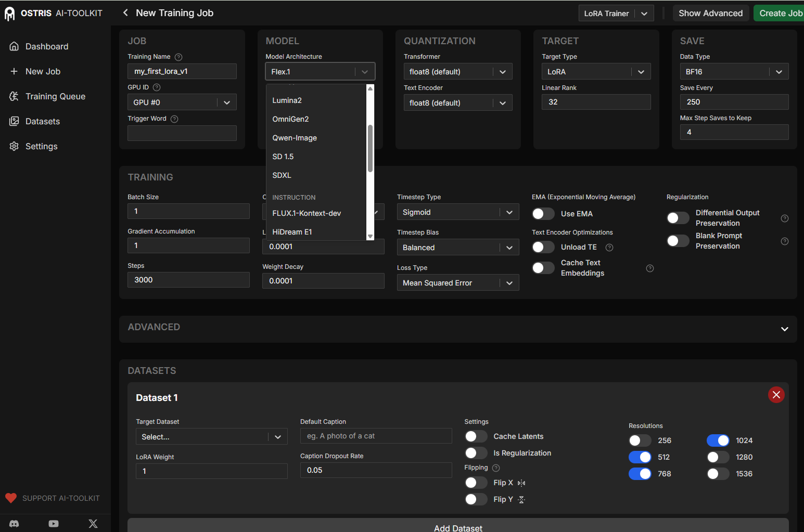Screen dimensions: 804x532
Task: Click the Flip Y mirror icon
Action: [x=521, y=500]
